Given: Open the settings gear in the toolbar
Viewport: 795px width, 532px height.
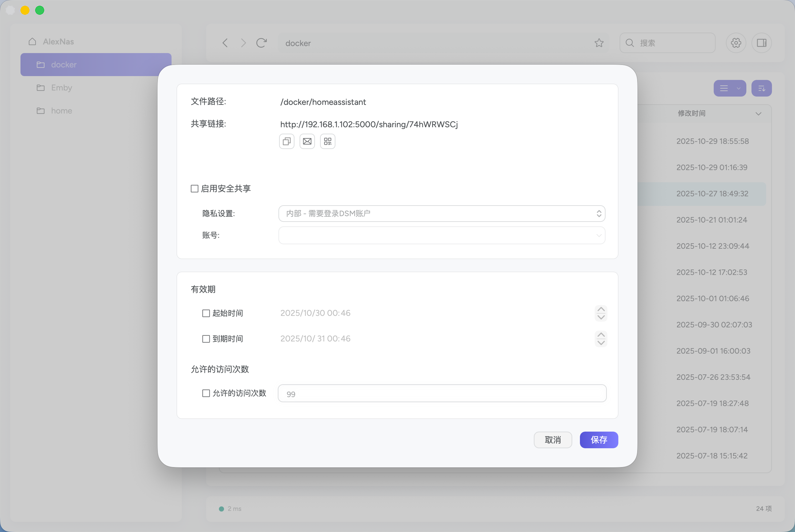Looking at the screenshot, I should click(735, 43).
